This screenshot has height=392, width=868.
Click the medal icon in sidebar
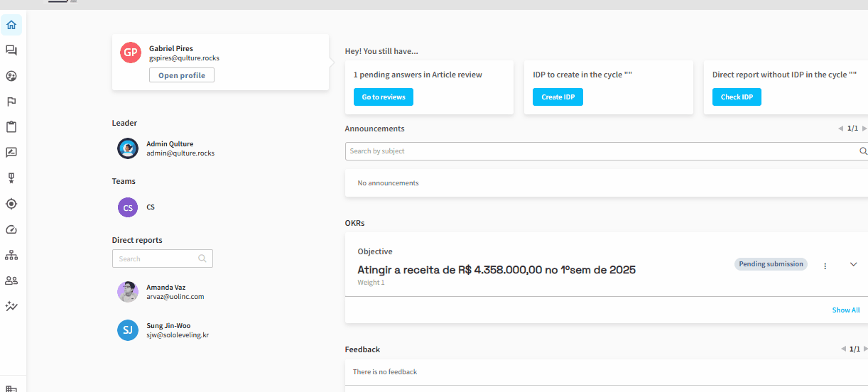pos(11,178)
